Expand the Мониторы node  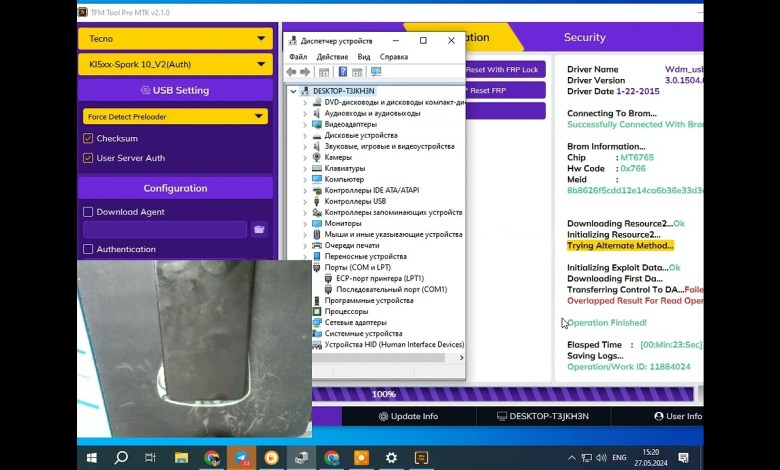pyautogui.click(x=305, y=223)
